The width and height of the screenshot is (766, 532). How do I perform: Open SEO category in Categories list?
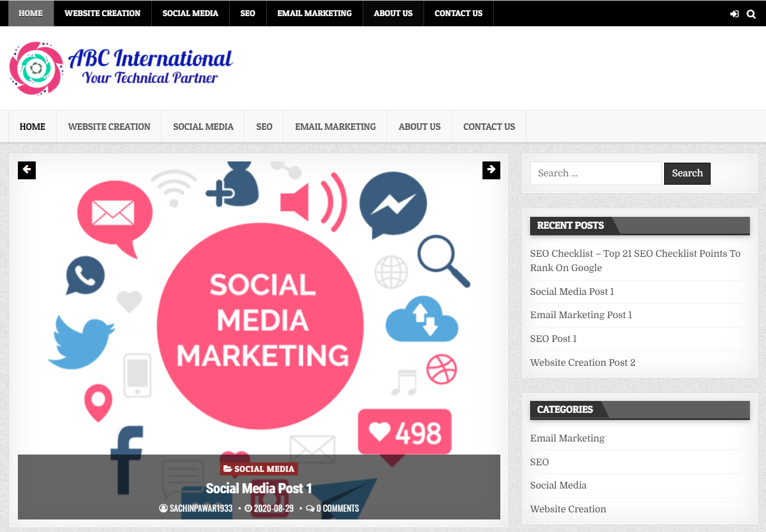pos(539,462)
